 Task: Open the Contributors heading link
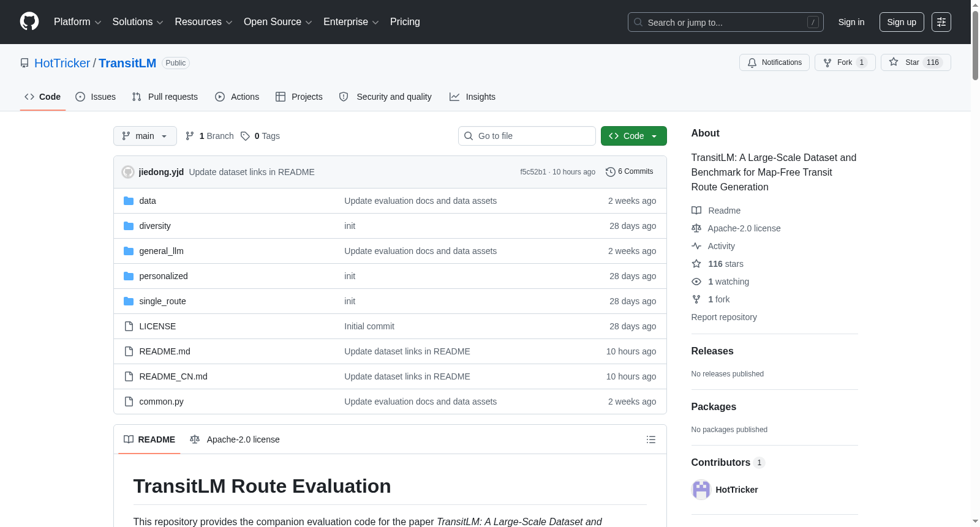coord(728,463)
